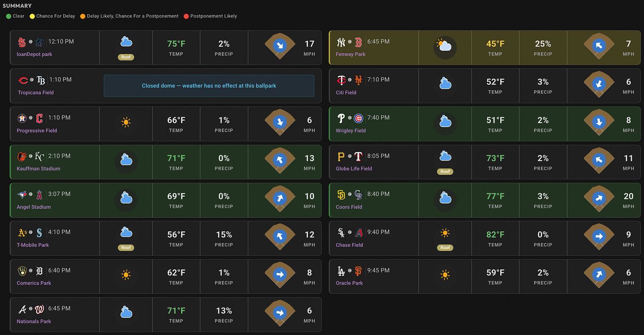Click the yellow Chance For Delay dot
Screen dimensions: 644x335
(x=32, y=16)
